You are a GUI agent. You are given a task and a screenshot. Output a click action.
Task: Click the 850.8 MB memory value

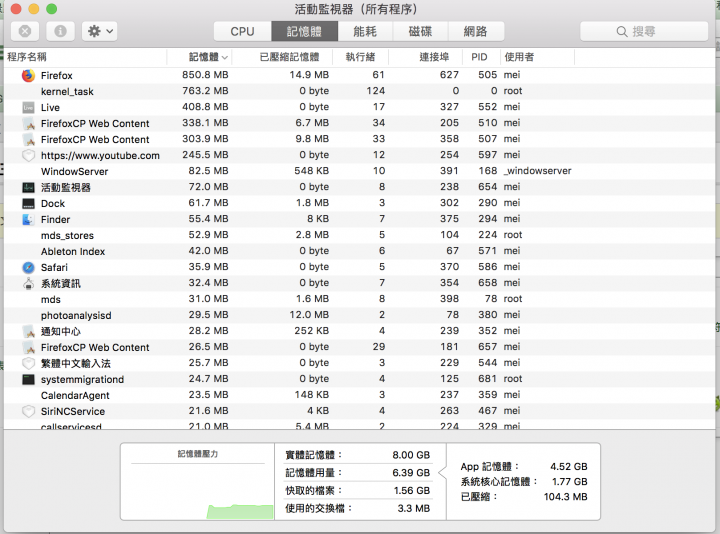[x=205, y=75]
